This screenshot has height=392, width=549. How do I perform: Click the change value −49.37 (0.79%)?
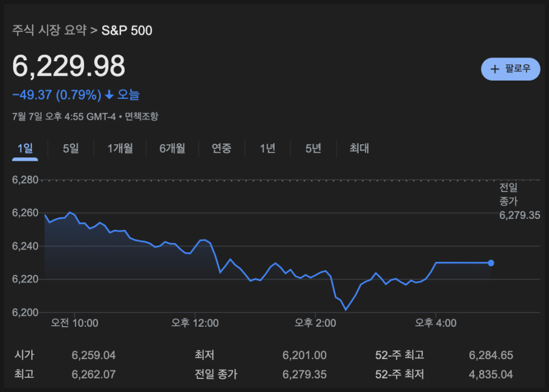[57, 95]
